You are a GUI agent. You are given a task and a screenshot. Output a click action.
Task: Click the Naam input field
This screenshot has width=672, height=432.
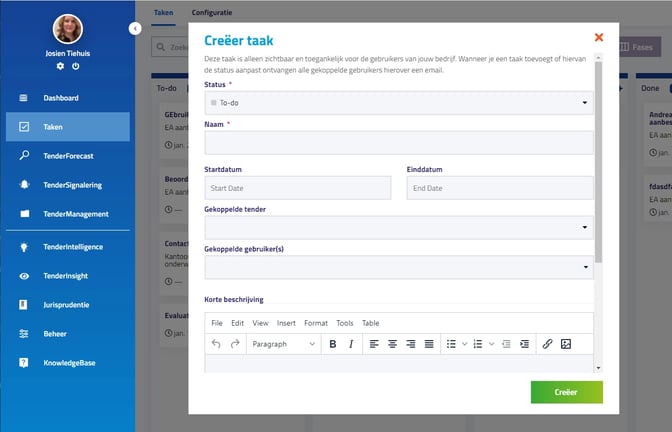pyautogui.click(x=399, y=143)
